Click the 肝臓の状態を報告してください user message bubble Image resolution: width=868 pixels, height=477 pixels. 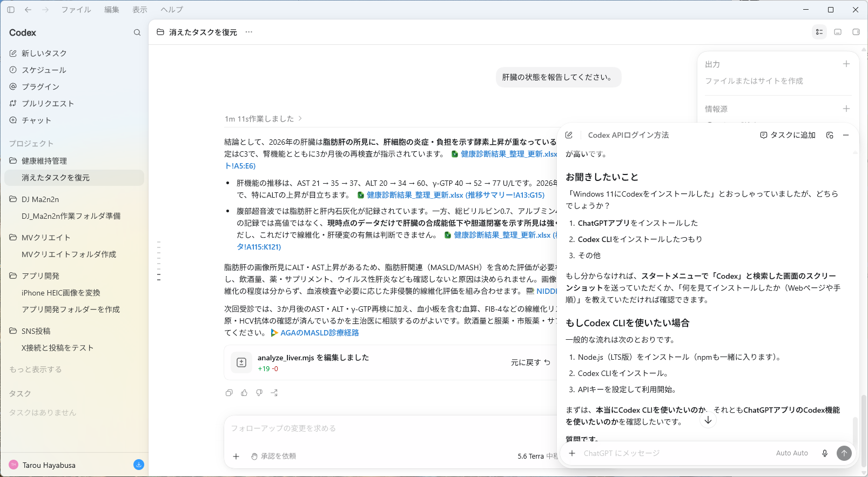click(559, 77)
